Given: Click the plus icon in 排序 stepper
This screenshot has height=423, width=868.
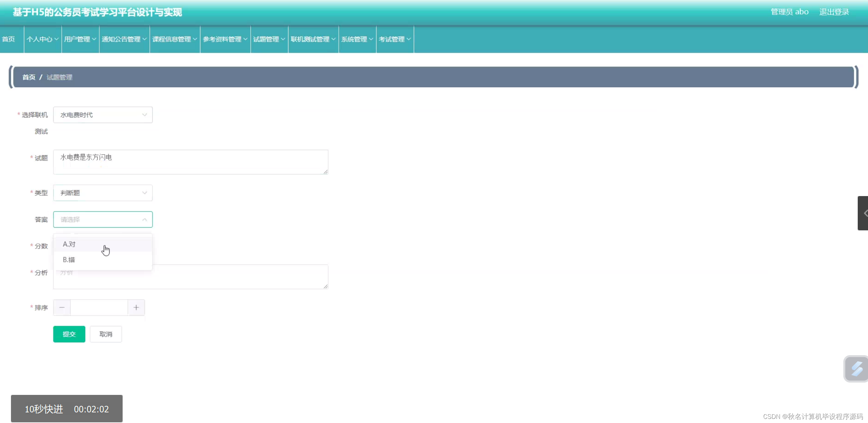Looking at the screenshot, I should (136, 307).
